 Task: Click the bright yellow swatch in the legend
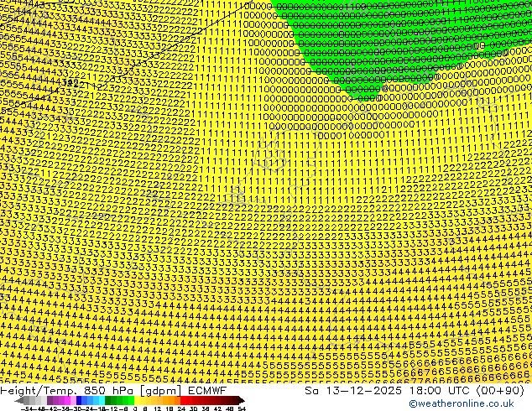point(137,400)
